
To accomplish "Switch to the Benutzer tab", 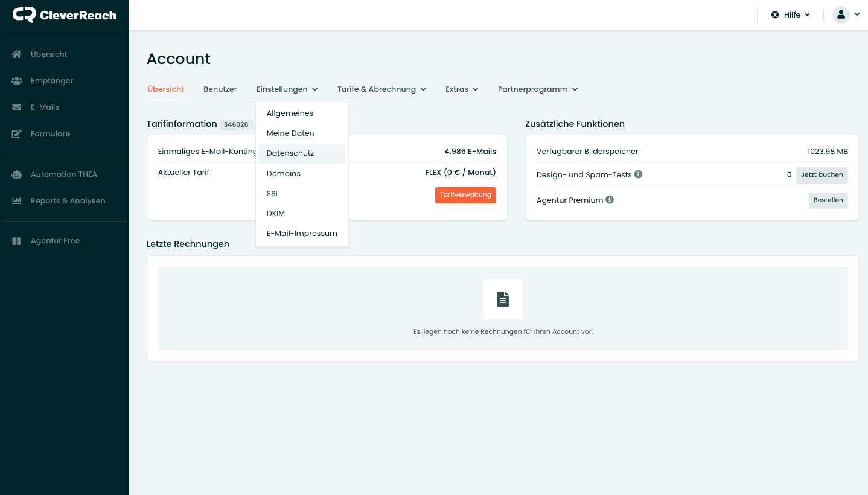I will 220,89.
